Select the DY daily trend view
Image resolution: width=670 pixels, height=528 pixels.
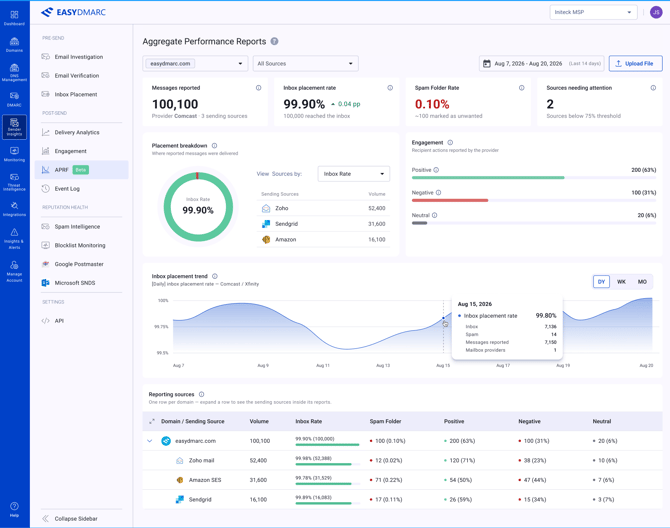pos(601,282)
